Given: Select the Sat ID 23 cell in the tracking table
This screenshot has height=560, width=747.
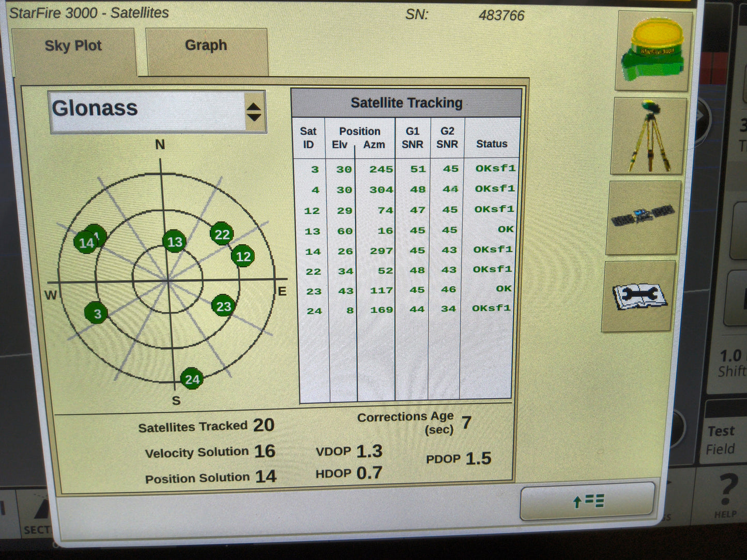Looking at the screenshot, I should (314, 291).
